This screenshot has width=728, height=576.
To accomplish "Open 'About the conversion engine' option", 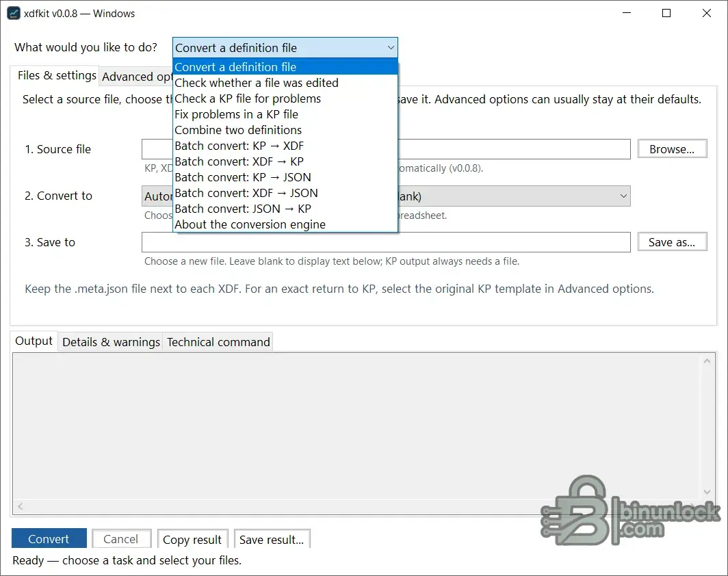I will coord(285,224).
